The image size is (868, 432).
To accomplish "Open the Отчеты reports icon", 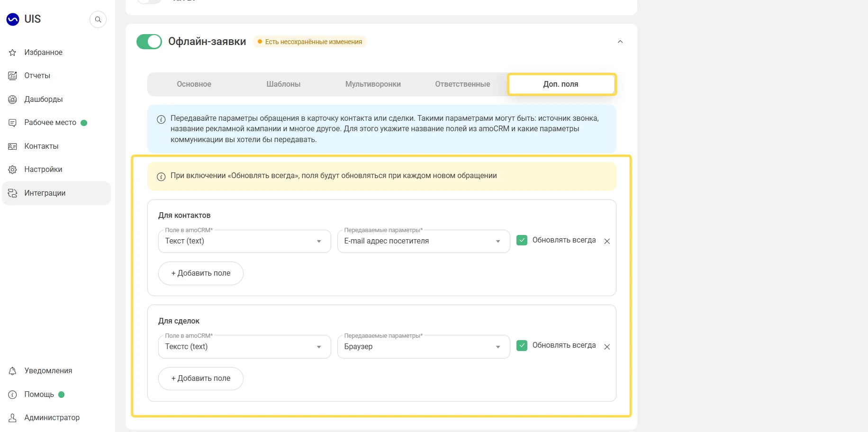I will coord(13,76).
